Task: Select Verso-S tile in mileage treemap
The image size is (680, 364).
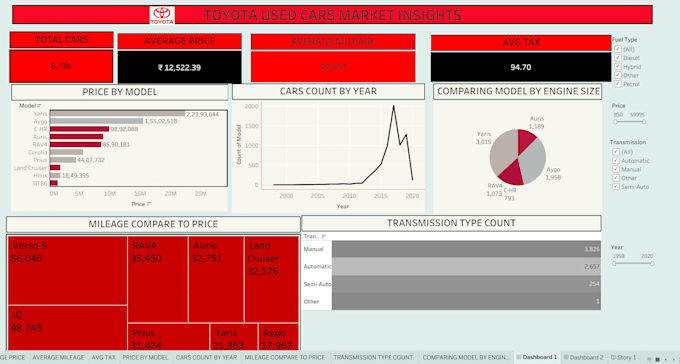Action: coord(67,270)
